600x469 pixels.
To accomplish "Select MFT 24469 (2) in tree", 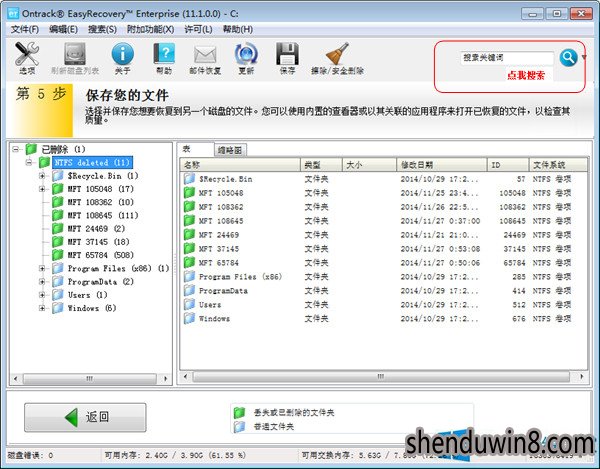I will 96,229.
